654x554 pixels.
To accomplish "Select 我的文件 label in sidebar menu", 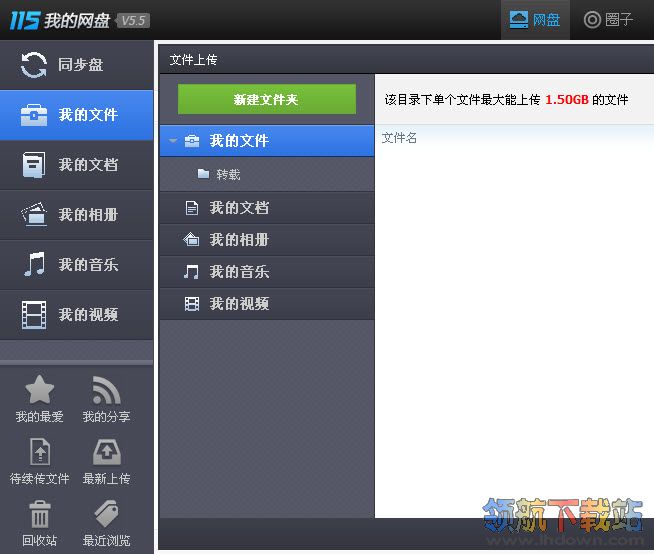I will pos(88,115).
